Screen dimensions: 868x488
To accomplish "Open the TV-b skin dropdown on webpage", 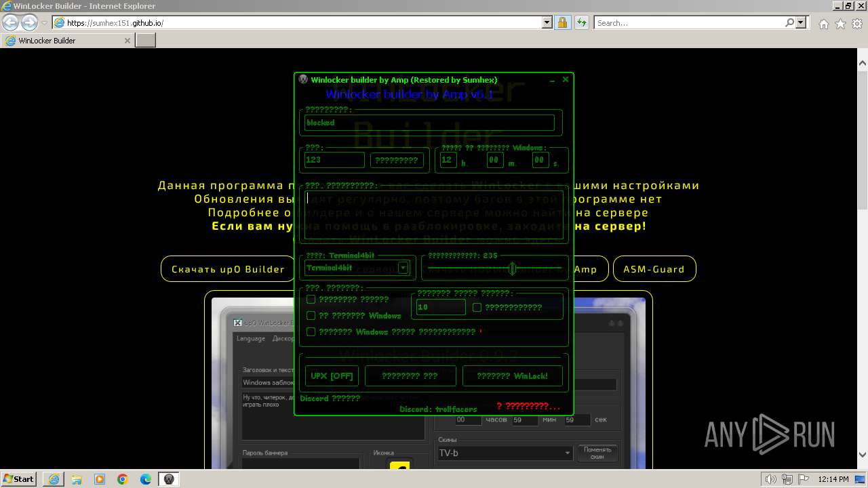I will [505, 453].
